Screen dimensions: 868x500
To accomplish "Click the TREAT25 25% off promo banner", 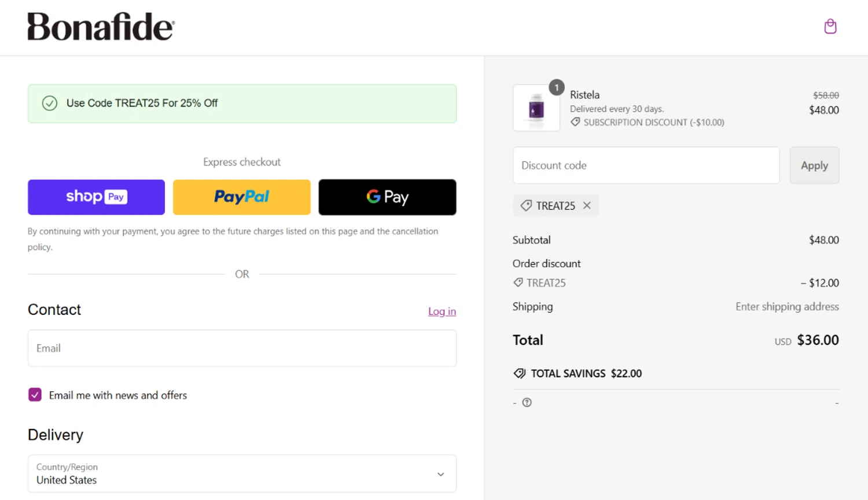I will click(242, 104).
